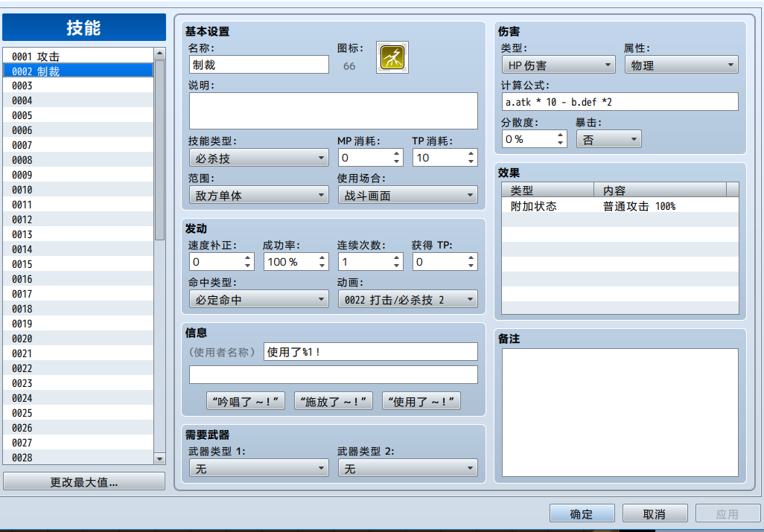The height and width of the screenshot is (532, 764).
Task: Open the 属性 dropdown showing 物理
Action: click(681, 65)
